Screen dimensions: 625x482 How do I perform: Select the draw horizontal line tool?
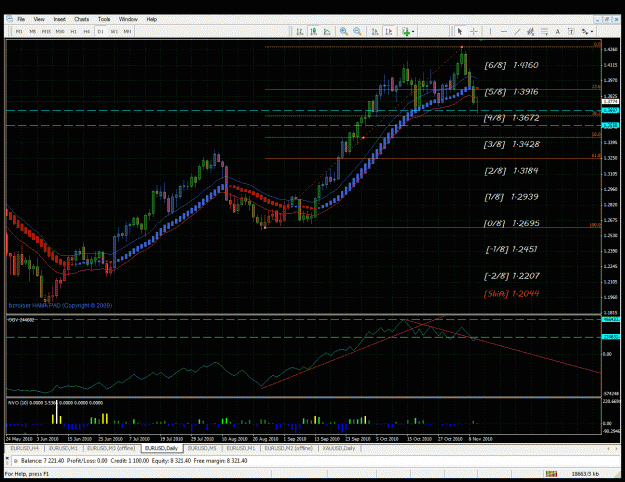pyautogui.click(x=504, y=31)
